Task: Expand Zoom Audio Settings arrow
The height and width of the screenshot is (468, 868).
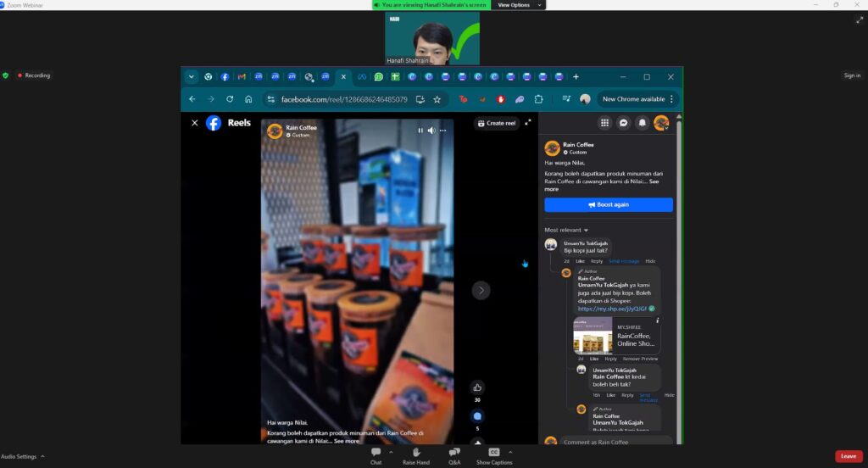Action: point(42,456)
